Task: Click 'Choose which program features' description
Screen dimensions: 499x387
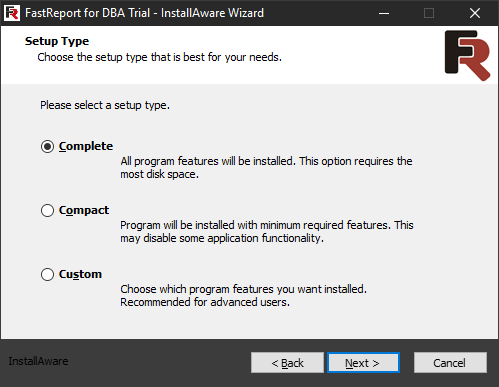Action: tap(243, 296)
